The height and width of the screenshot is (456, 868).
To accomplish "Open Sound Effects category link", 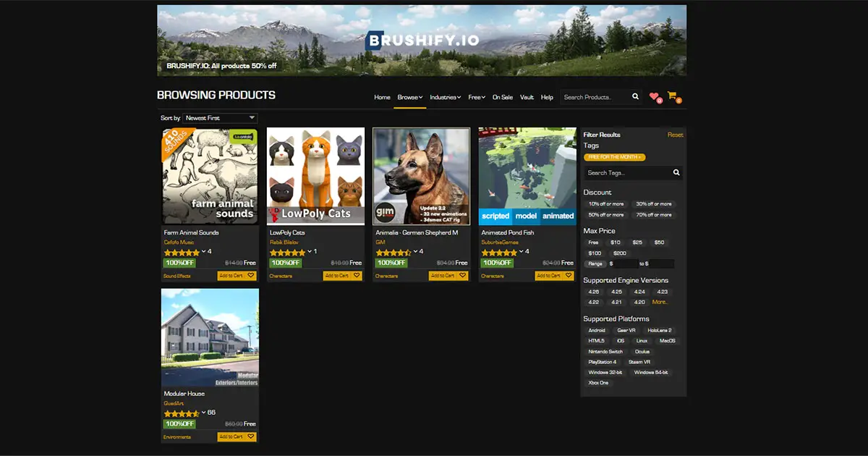I will tap(177, 276).
